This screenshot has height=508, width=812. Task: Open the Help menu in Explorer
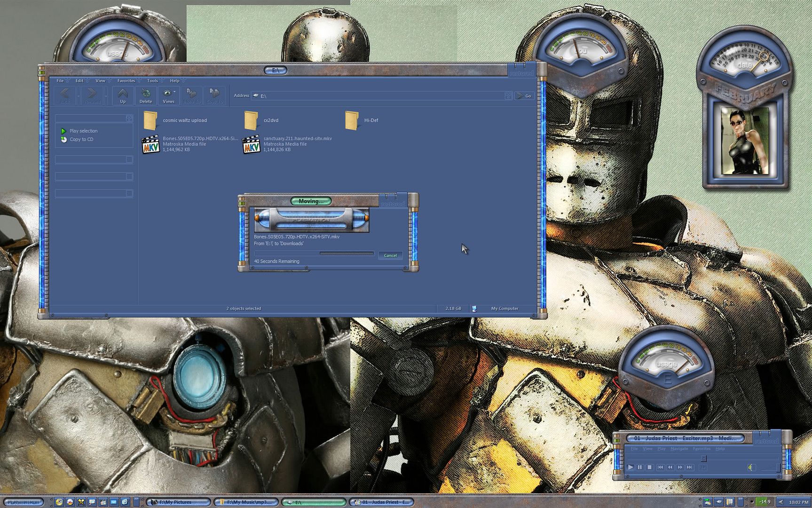[x=174, y=80]
